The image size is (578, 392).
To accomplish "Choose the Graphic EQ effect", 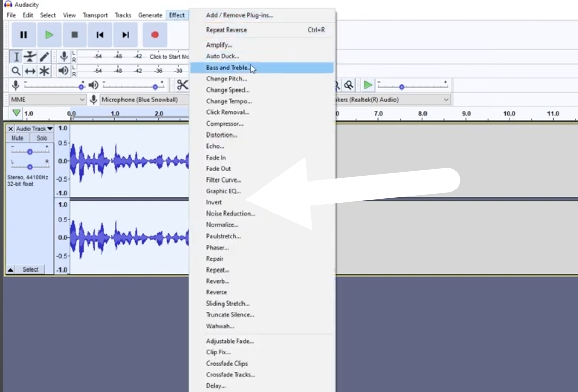I will point(262,191).
